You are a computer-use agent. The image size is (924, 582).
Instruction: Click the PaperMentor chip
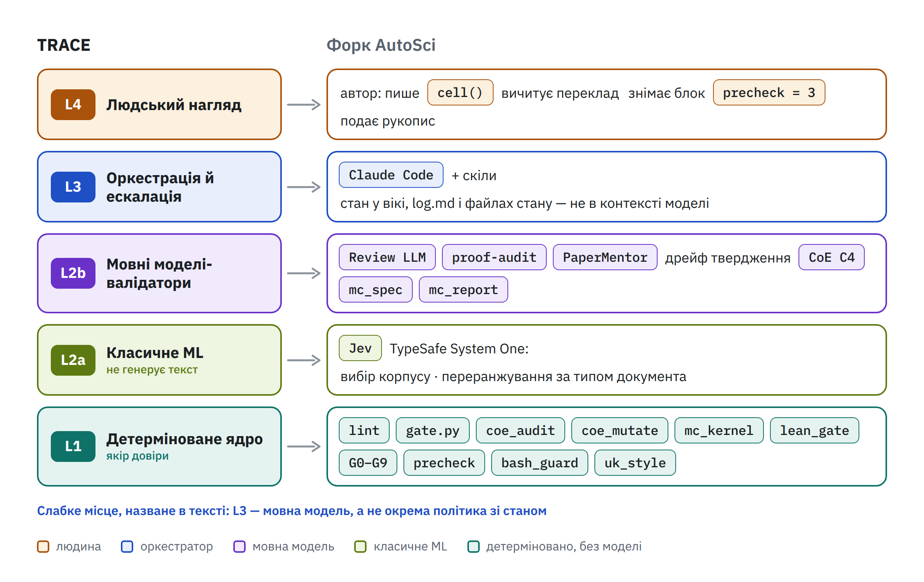point(605,258)
